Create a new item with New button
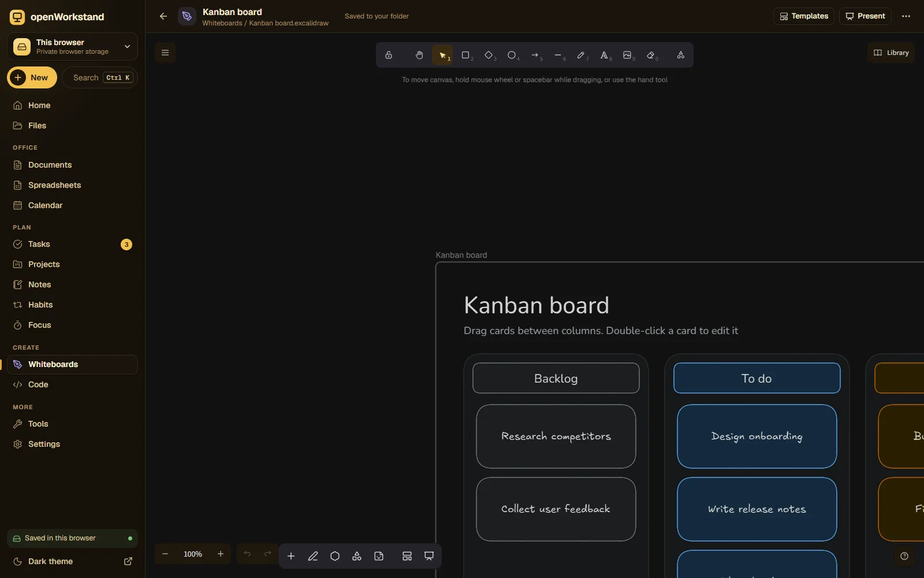 (32, 77)
